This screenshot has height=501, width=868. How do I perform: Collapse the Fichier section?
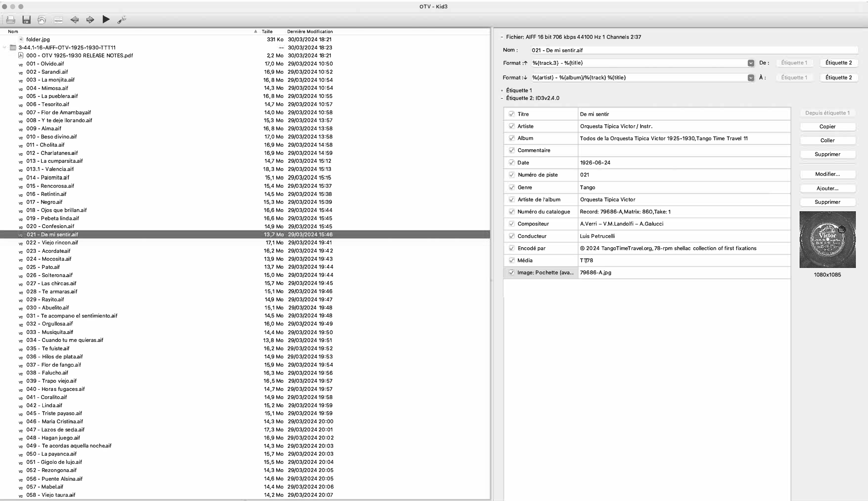point(502,37)
